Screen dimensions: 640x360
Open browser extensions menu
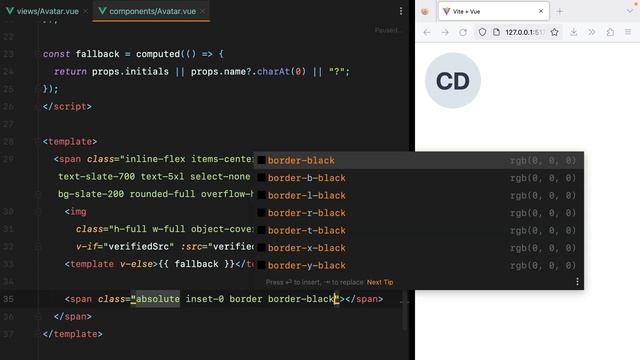click(610, 32)
